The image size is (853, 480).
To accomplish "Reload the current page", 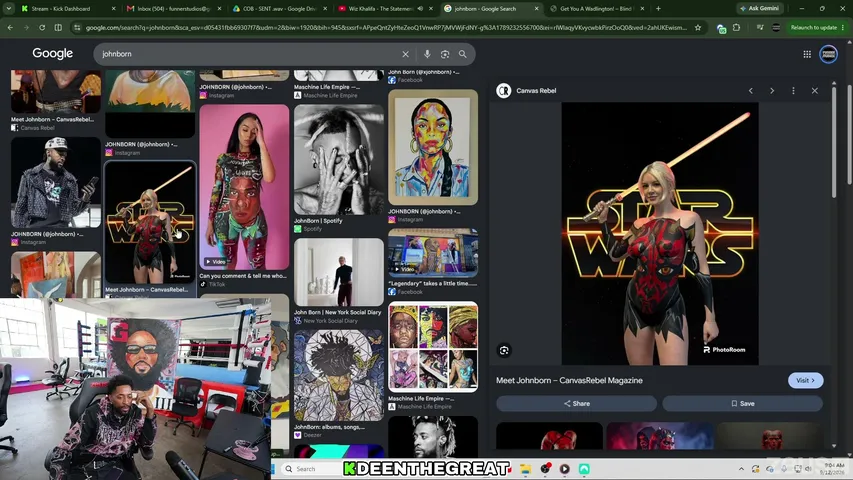I will [42, 27].
